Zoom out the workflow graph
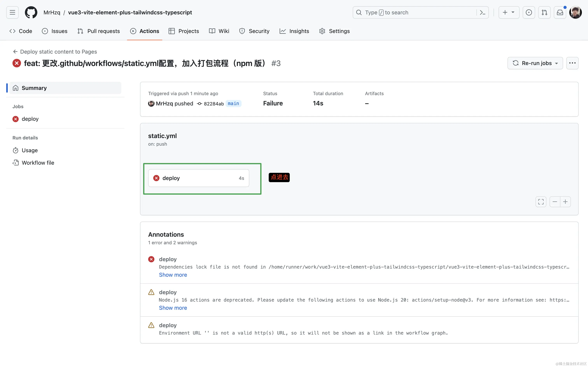Viewport: 588px width, 367px height. (555, 202)
